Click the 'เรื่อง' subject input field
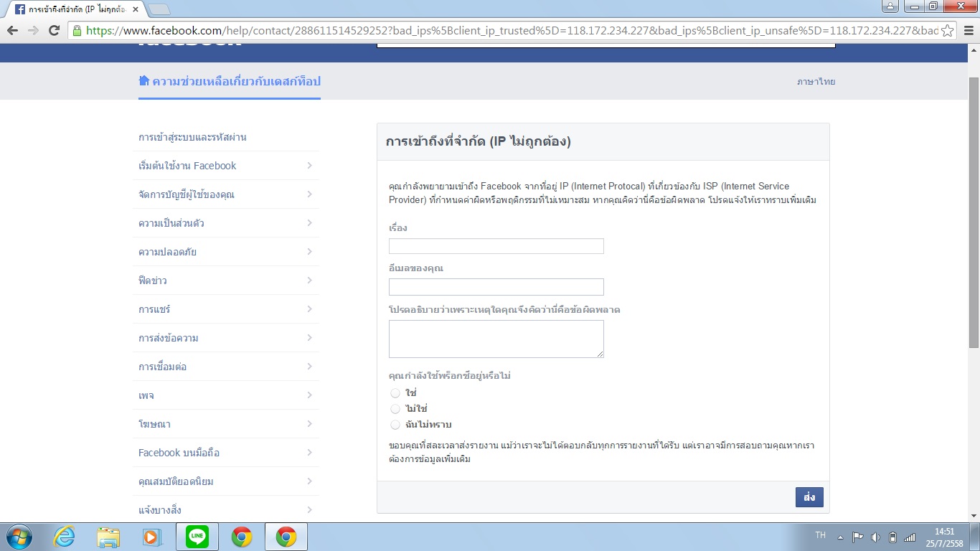 coord(496,246)
